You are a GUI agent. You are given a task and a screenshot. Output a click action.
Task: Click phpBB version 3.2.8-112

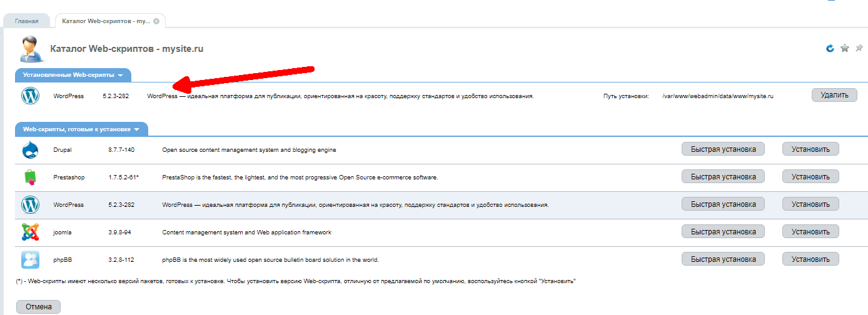[x=121, y=260]
